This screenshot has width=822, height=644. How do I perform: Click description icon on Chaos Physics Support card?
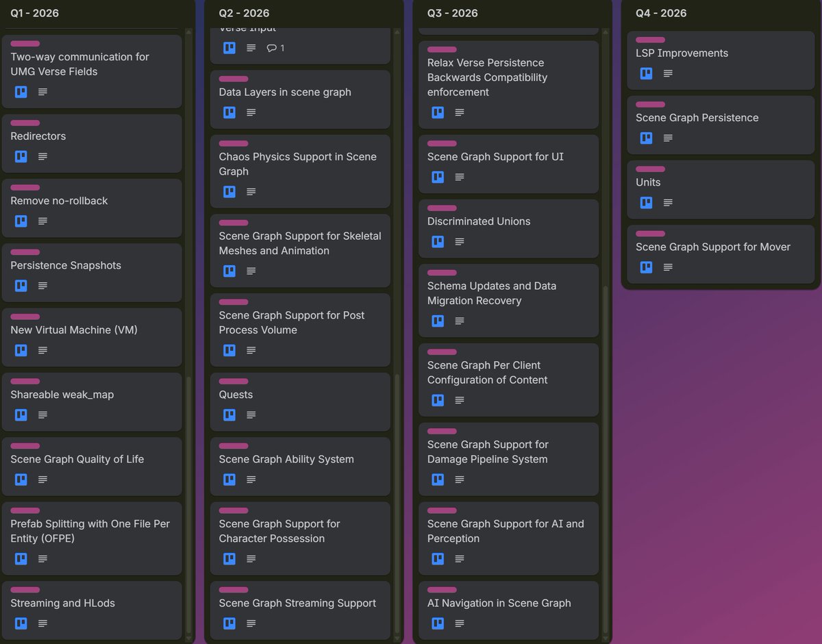click(x=251, y=192)
